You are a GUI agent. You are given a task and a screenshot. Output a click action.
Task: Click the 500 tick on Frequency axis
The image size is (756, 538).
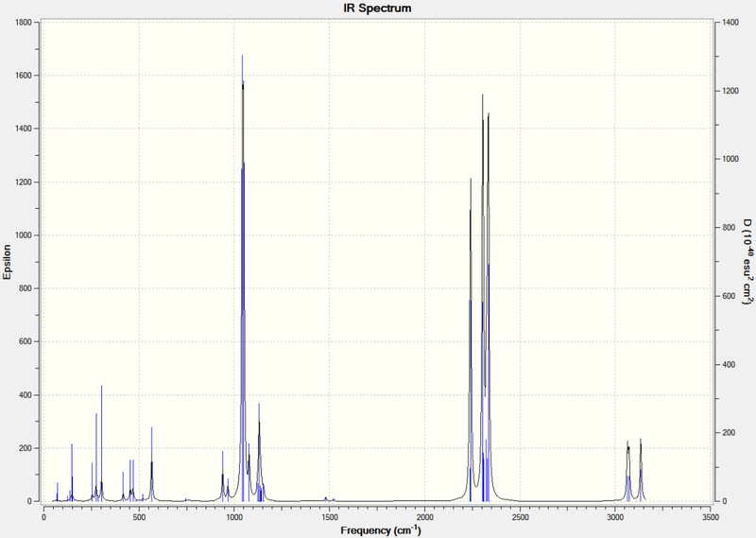[139, 517]
